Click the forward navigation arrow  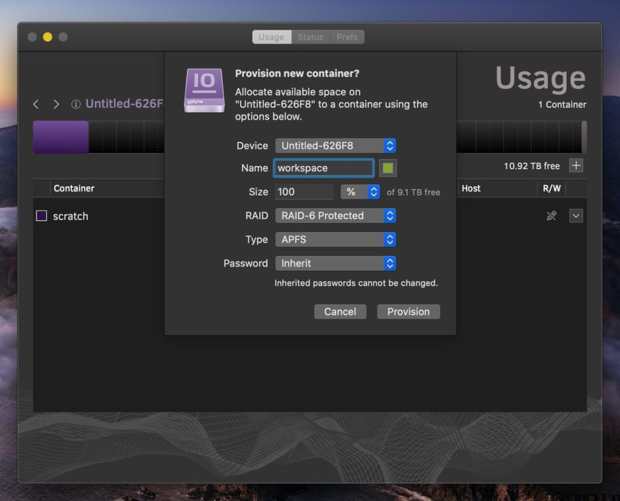click(x=56, y=104)
